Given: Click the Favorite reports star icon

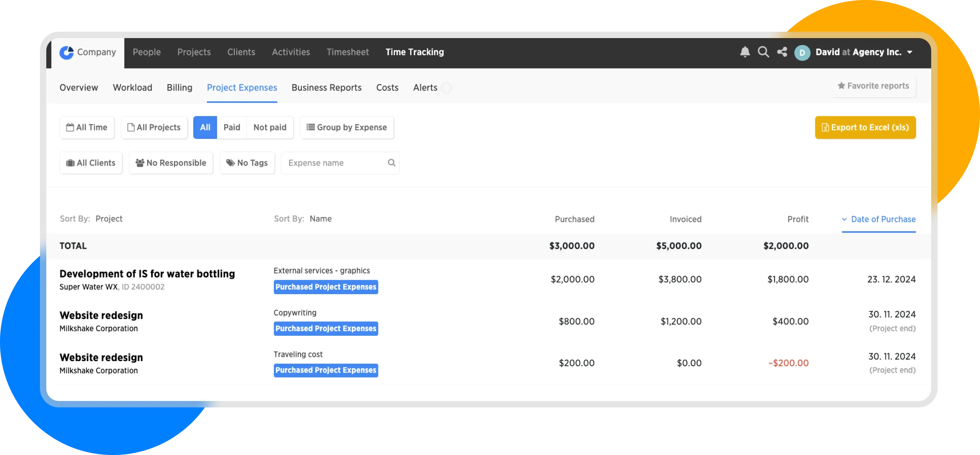Looking at the screenshot, I should (x=841, y=86).
